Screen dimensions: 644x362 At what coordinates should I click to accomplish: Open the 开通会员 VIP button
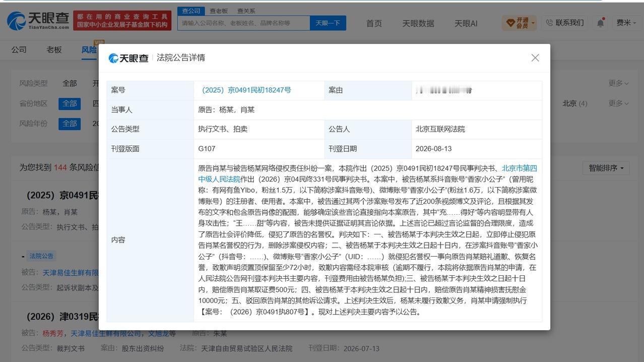pos(519,23)
